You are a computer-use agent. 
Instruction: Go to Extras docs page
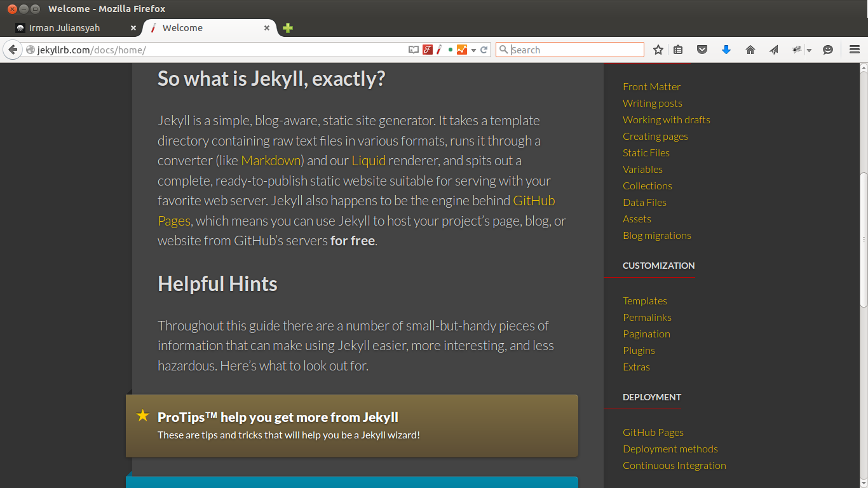(x=636, y=367)
